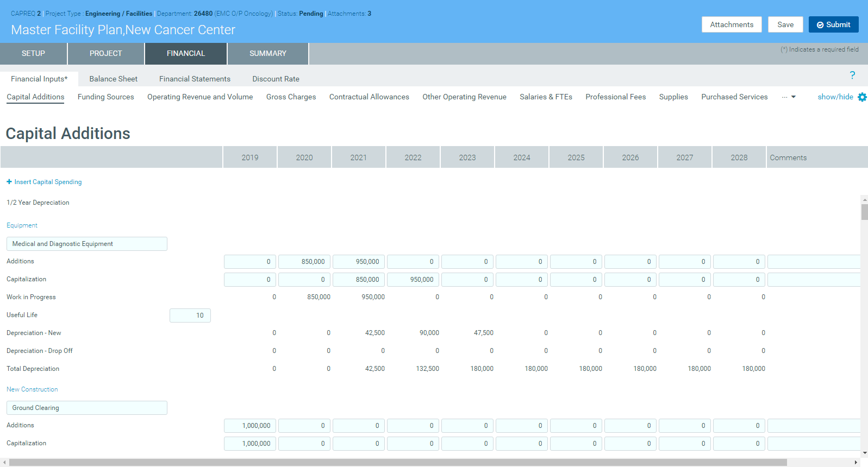This screenshot has width=868, height=467.
Task: Toggle the show/hide link
Action: 835,97
